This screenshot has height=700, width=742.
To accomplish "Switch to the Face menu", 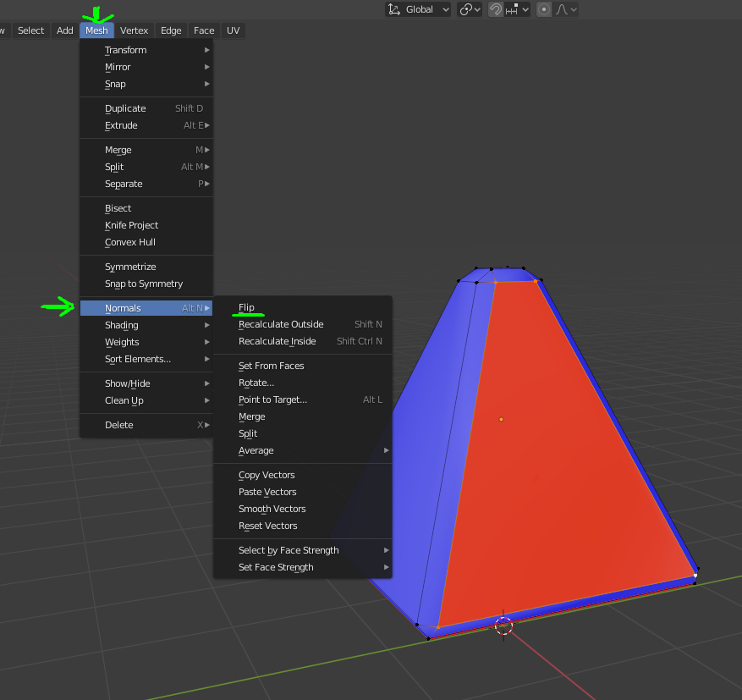I will [x=203, y=30].
